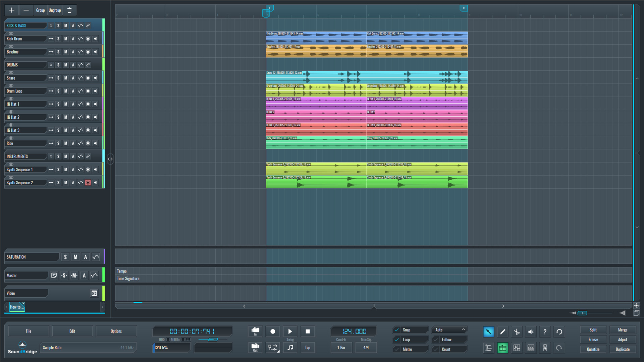Collapse the DRUMS group
Image resolution: width=644 pixels, height=362 pixels.
51,65
